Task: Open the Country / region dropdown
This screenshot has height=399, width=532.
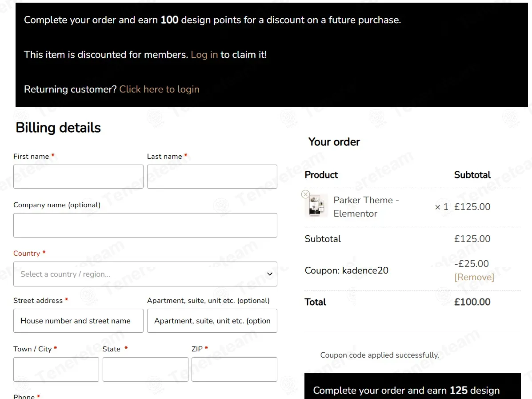Action: coord(145,274)
